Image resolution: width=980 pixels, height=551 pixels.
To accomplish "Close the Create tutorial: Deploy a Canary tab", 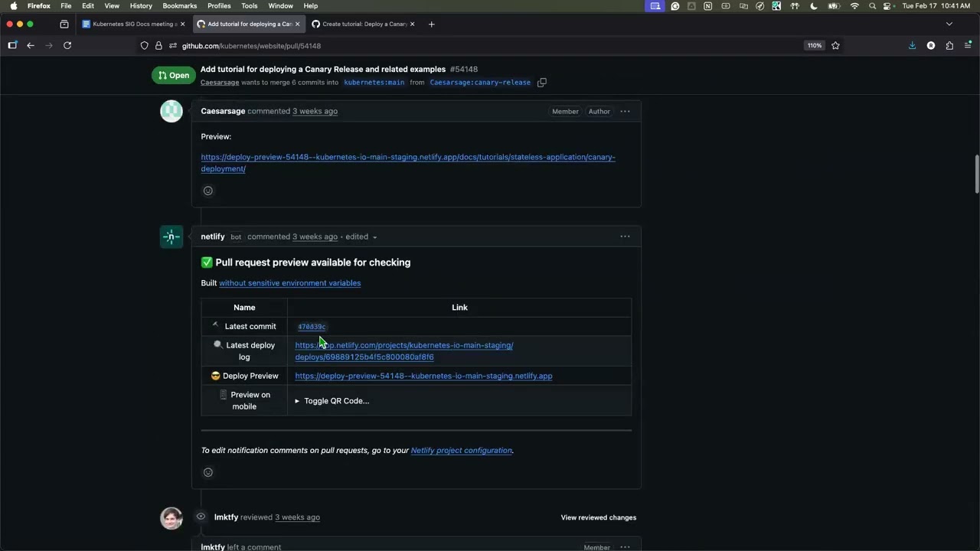I will tap(412, 24).
